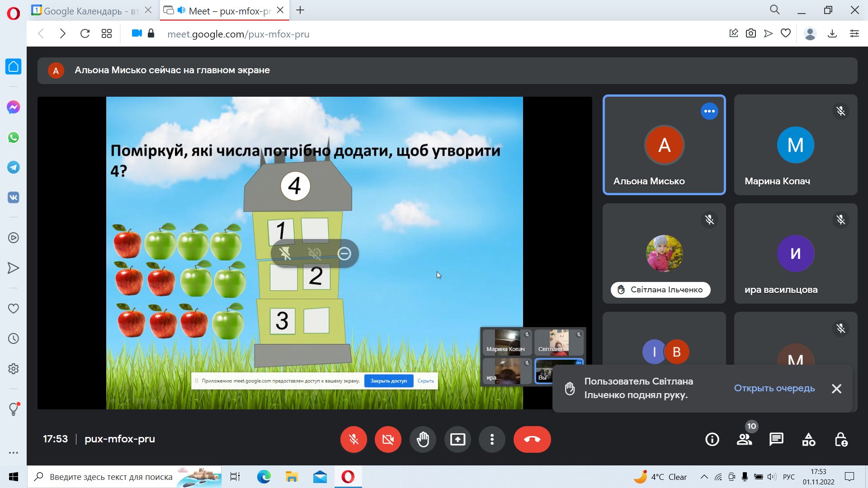The width and height of the screenshot is (868, 488).
Task: Open the participants list showing 10 people
Action: [745, 439]
